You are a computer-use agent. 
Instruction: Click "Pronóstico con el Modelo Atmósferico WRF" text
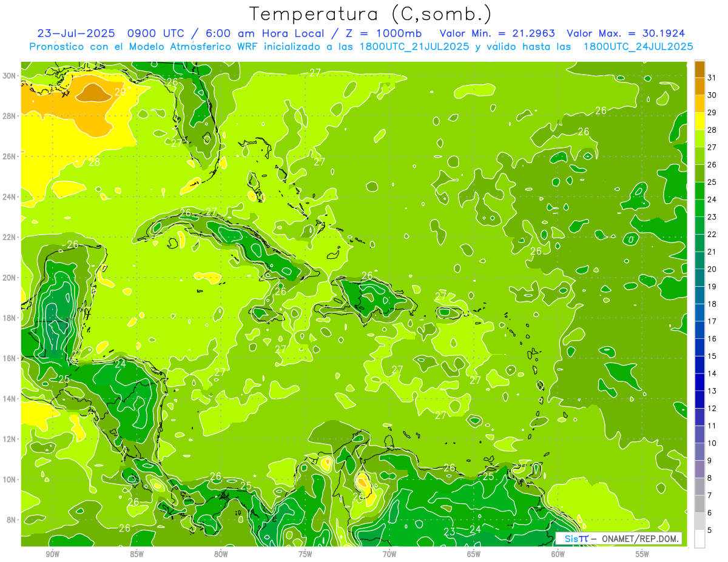click(145, 47)
